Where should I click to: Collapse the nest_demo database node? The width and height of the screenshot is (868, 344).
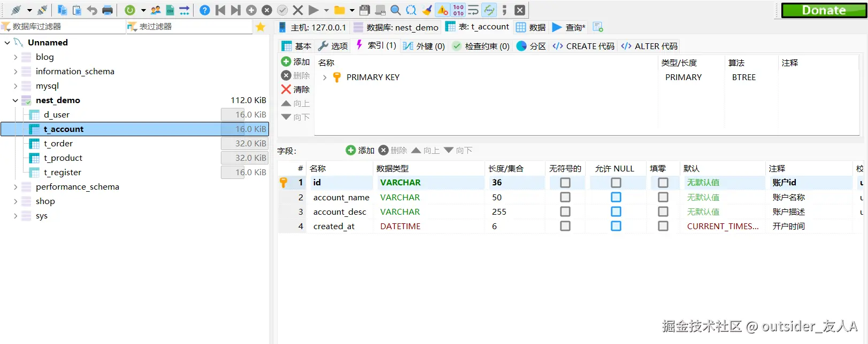pos(16,100)
